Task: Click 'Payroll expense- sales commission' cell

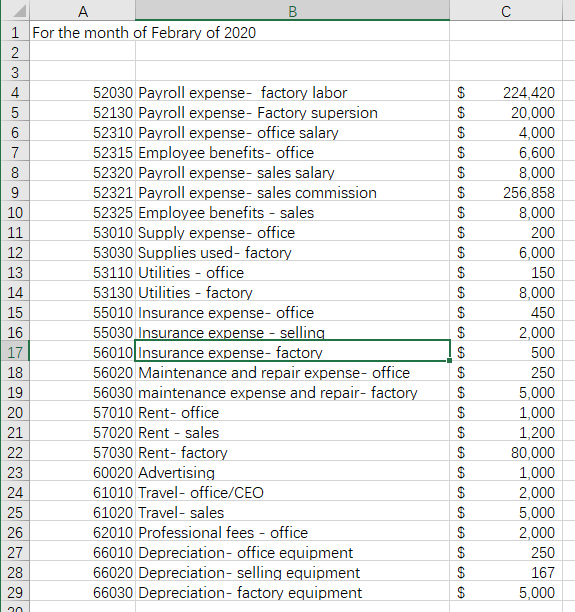Action: (292, 192)
